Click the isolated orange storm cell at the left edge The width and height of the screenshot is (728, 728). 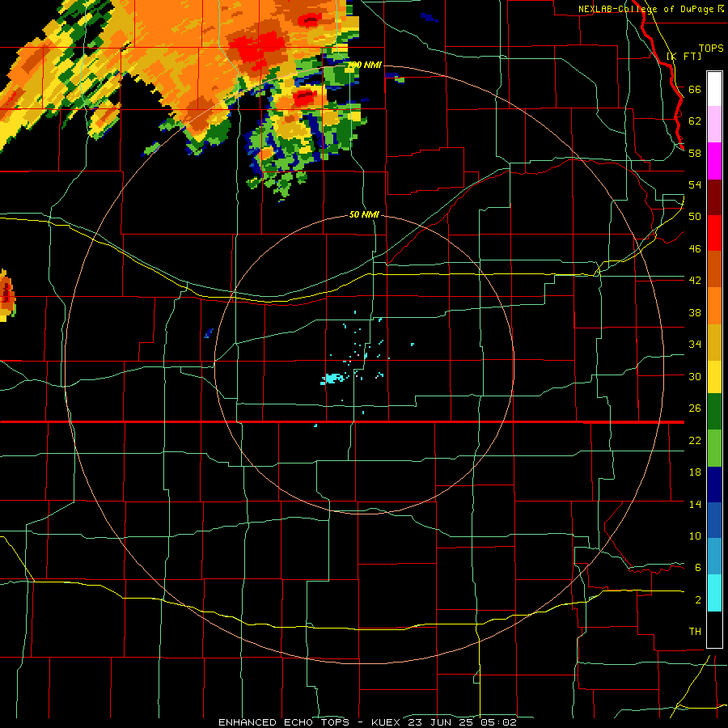click(x=7, y=296)
